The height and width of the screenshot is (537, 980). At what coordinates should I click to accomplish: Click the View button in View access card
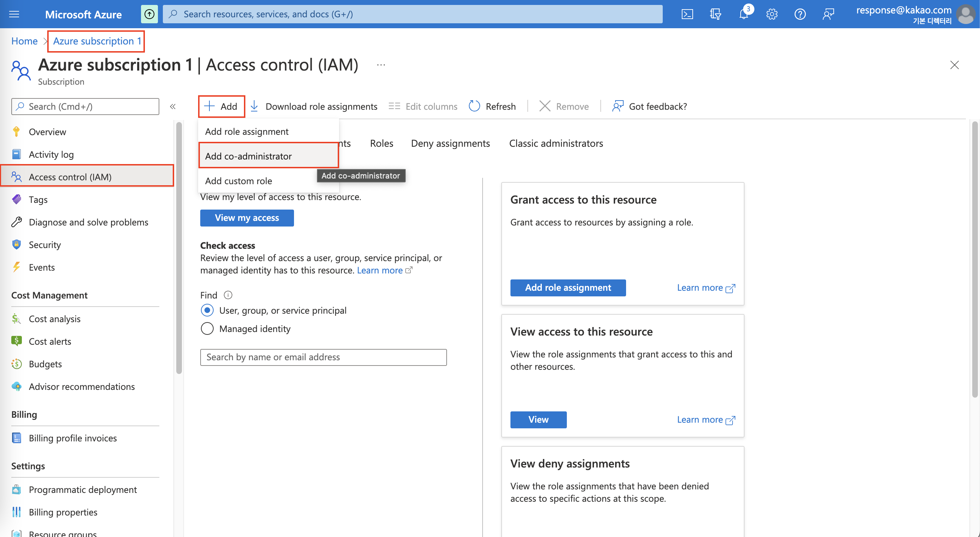[538, 419]
